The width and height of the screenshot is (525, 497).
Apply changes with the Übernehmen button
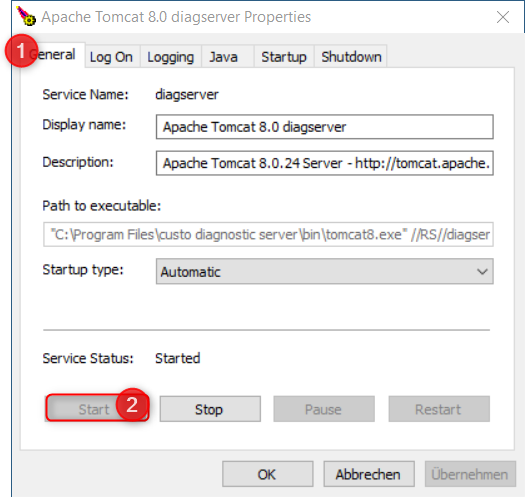coord(470,474)
